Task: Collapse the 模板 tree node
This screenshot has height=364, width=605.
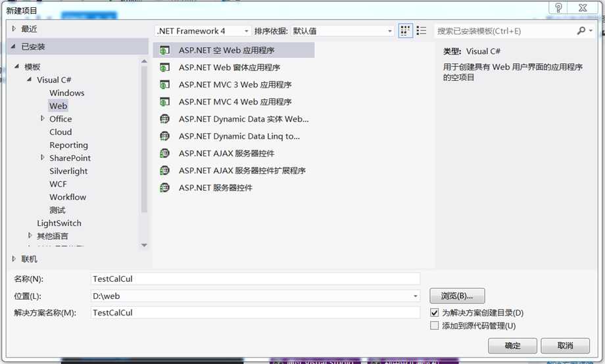Action: 16,67
